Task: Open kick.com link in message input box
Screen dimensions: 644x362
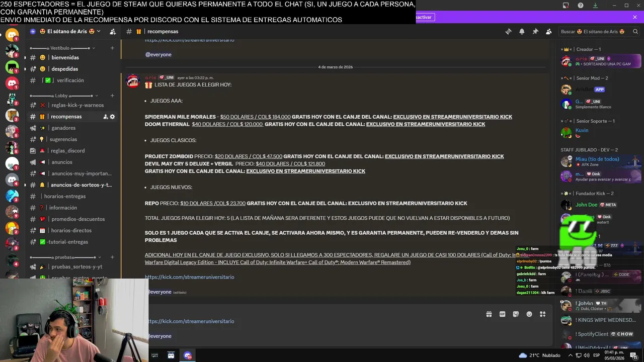Action: [x=191, y=321]
